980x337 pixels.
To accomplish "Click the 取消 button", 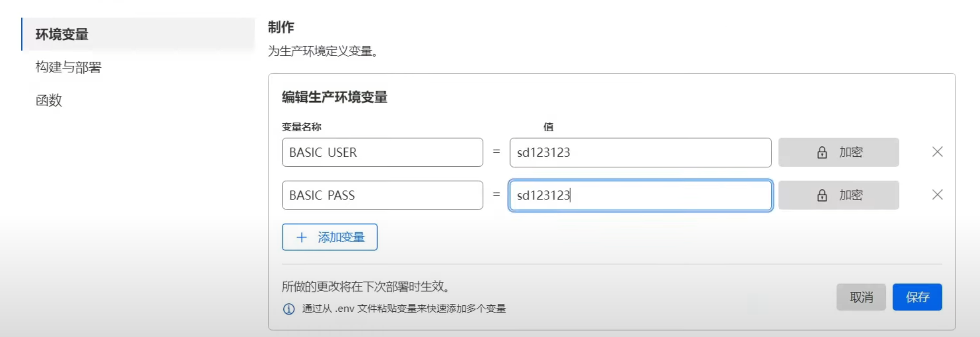I will point(861,297).
